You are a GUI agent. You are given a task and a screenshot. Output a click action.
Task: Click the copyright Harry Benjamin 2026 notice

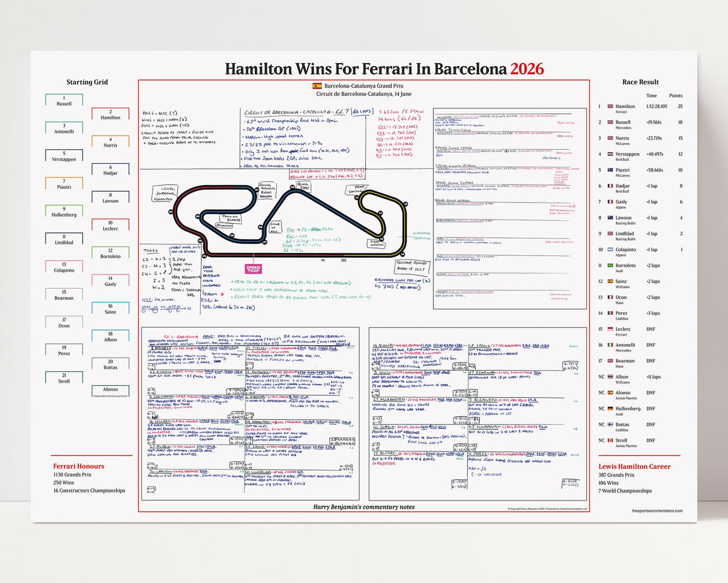click(547, 509)
